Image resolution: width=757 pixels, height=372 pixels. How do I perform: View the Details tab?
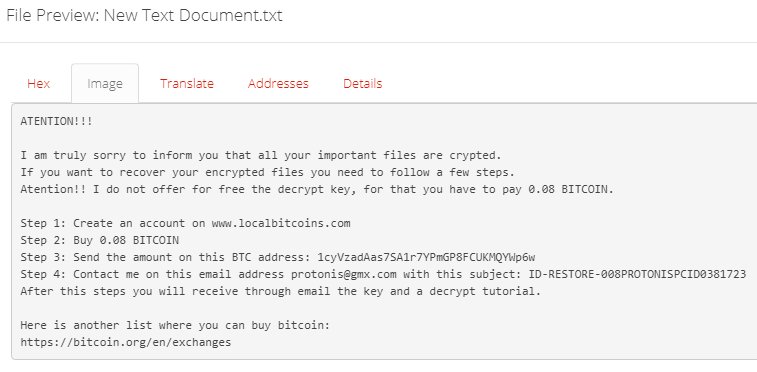pos(363,83)
